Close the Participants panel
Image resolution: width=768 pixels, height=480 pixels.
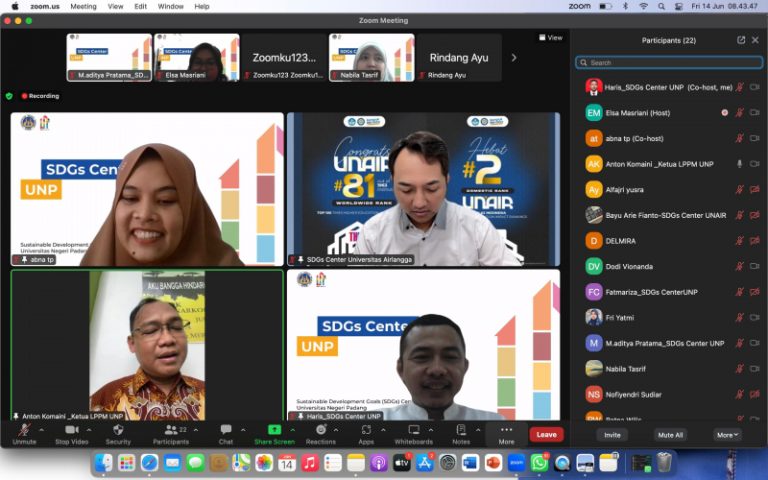755,40
